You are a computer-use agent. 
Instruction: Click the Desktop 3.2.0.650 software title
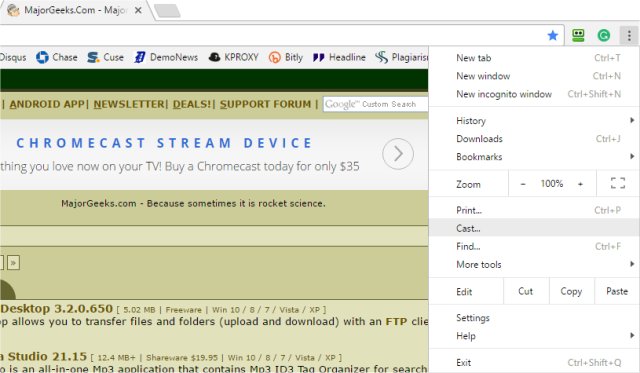coord(56,309)
